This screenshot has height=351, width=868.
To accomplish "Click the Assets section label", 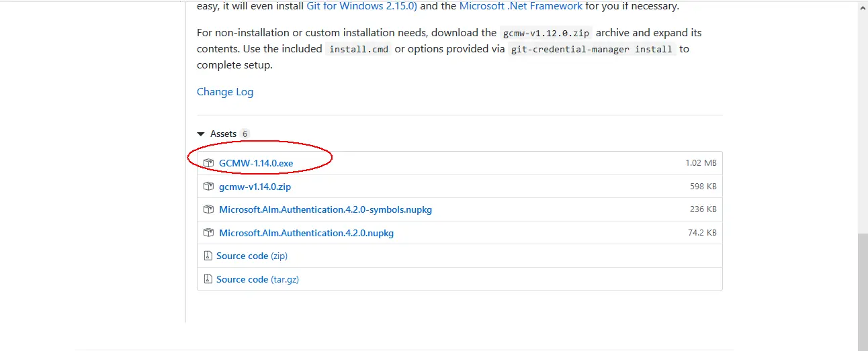I will point(223,134).
